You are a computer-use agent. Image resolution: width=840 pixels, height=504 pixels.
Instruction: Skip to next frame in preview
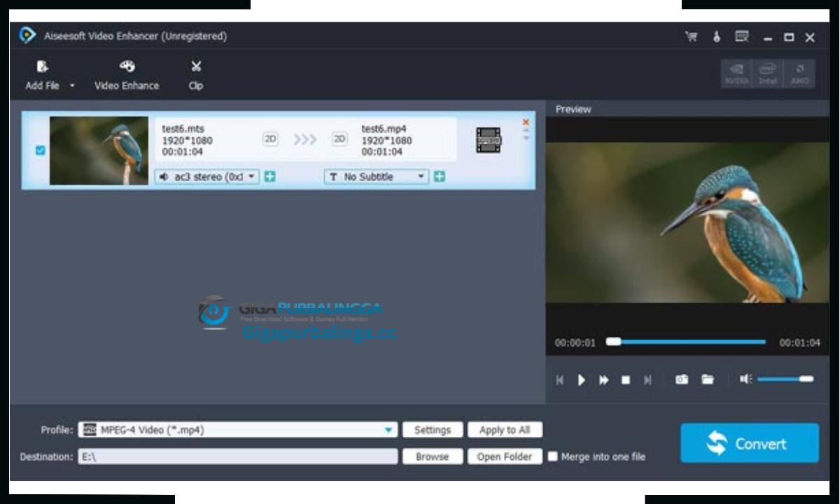tap(647, 380)
